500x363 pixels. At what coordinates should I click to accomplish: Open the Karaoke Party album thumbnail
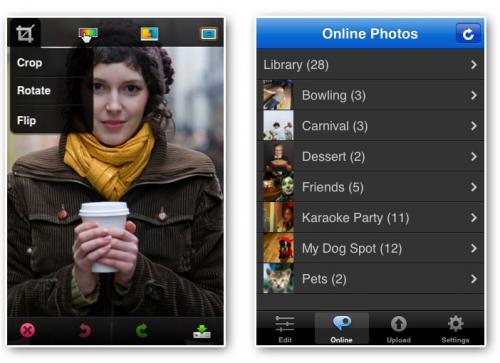[278, 218]
